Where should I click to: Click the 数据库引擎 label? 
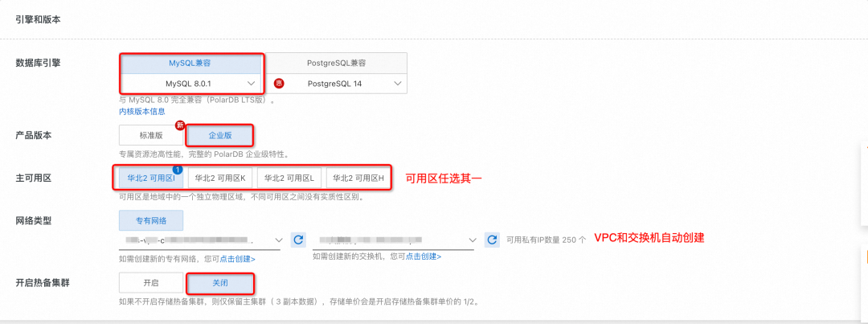click(39, 63)
